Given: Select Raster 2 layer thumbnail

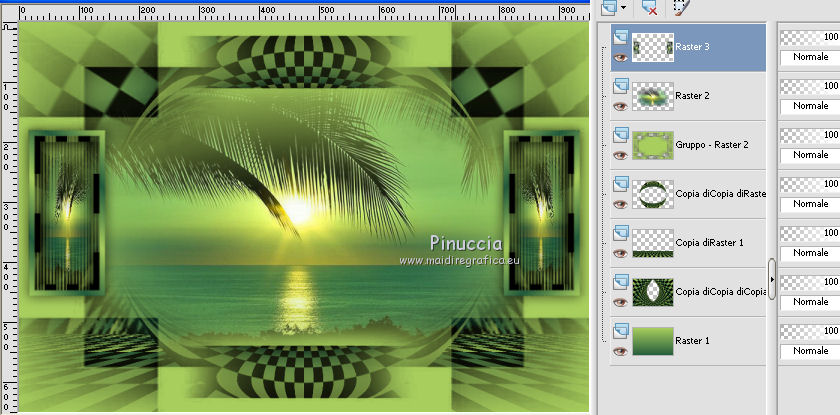Looking at the screenshot, I should coord(652,96).
